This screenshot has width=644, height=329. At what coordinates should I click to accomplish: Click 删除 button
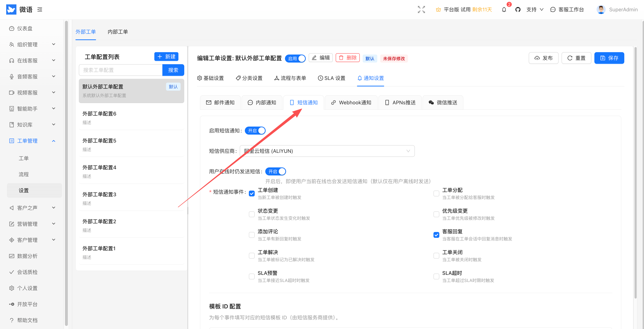pos(348,58)
